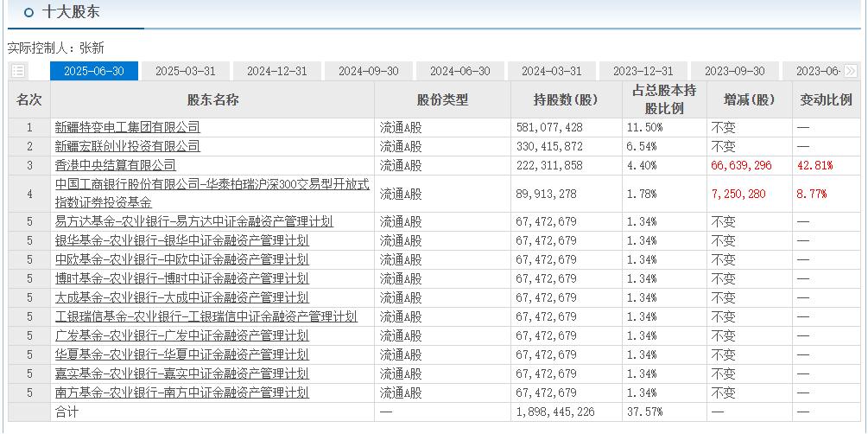Viewport: 868px width, 434px height.
Task: Open the partially visible 2023-06 tab
Action: coord(813,71)
